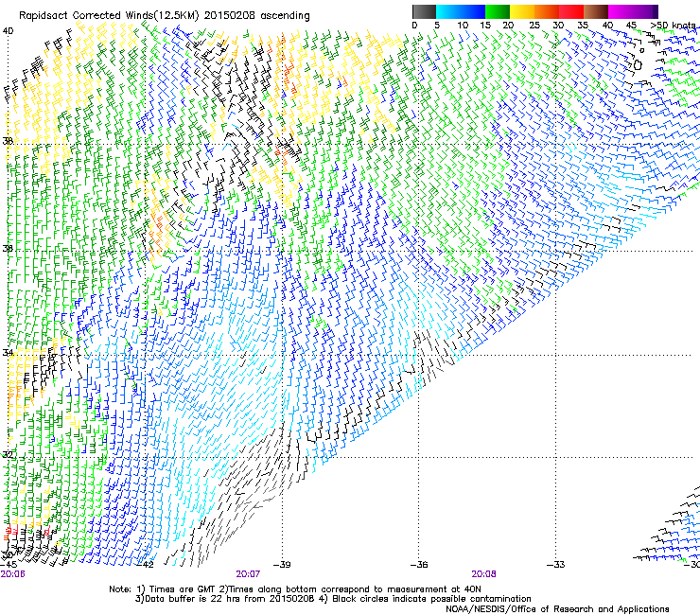Click the latitude label '40'
The height and width of the screenshot is (615, 700).
click(x=8, y=31)
